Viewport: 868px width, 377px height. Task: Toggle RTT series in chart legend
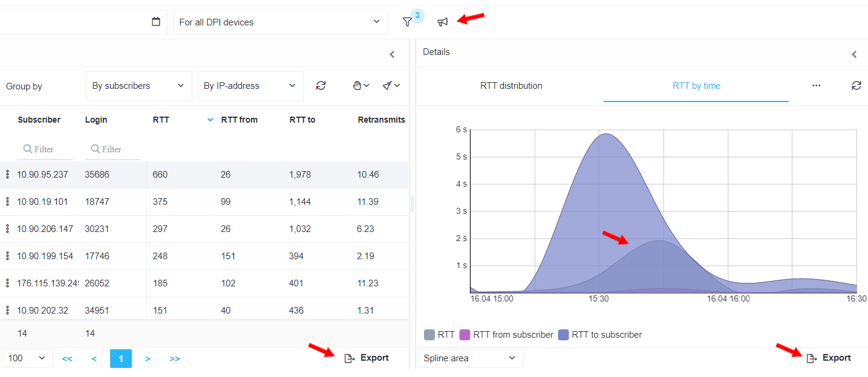pos(439,335)
